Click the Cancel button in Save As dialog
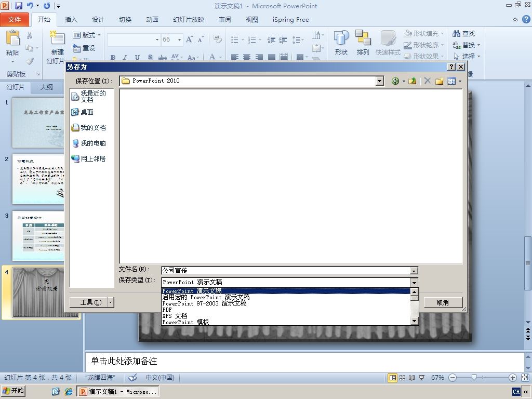This screenshot has height=399, width=532. (x=443, y=302)
